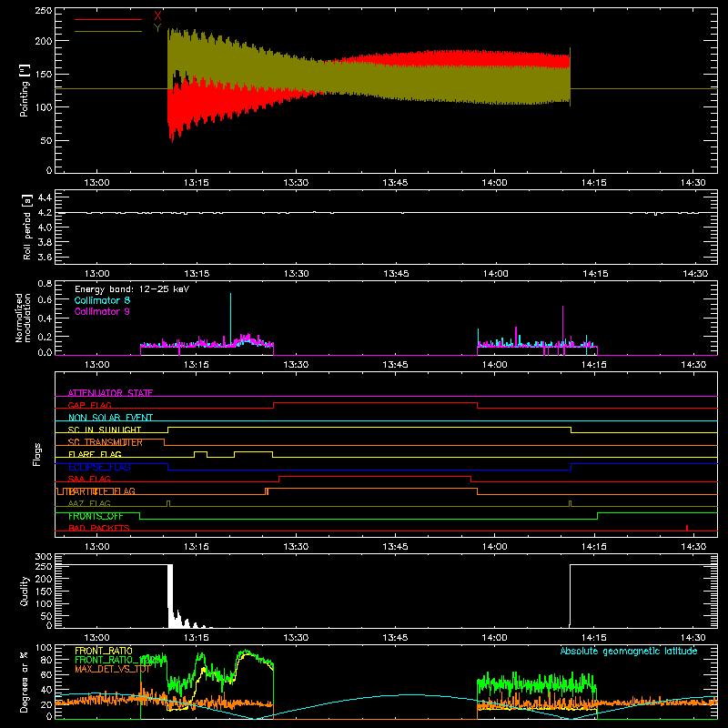728x728 pixels.
Task: Select the Quality axis title
Action: pyautogui.click(x=25, y=591)
